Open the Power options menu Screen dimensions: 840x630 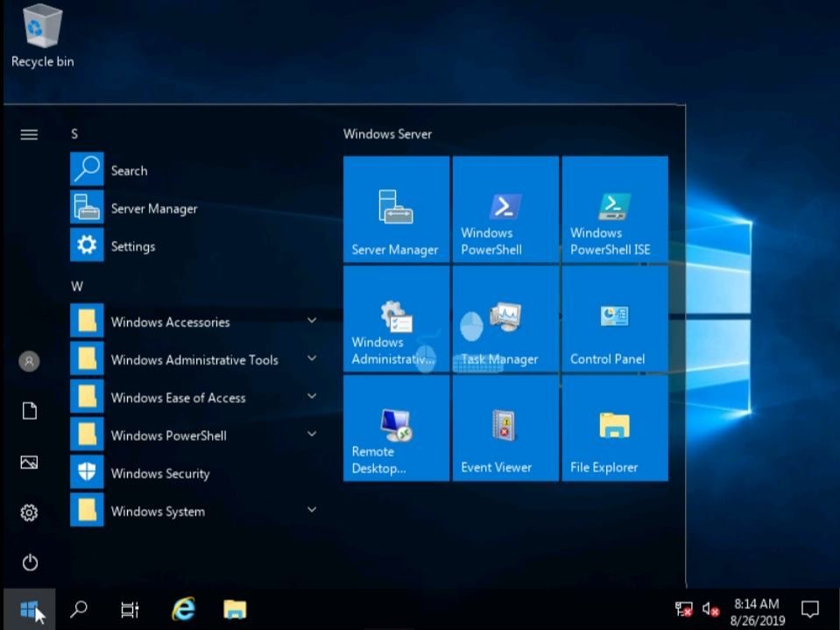tap(29, 563)
